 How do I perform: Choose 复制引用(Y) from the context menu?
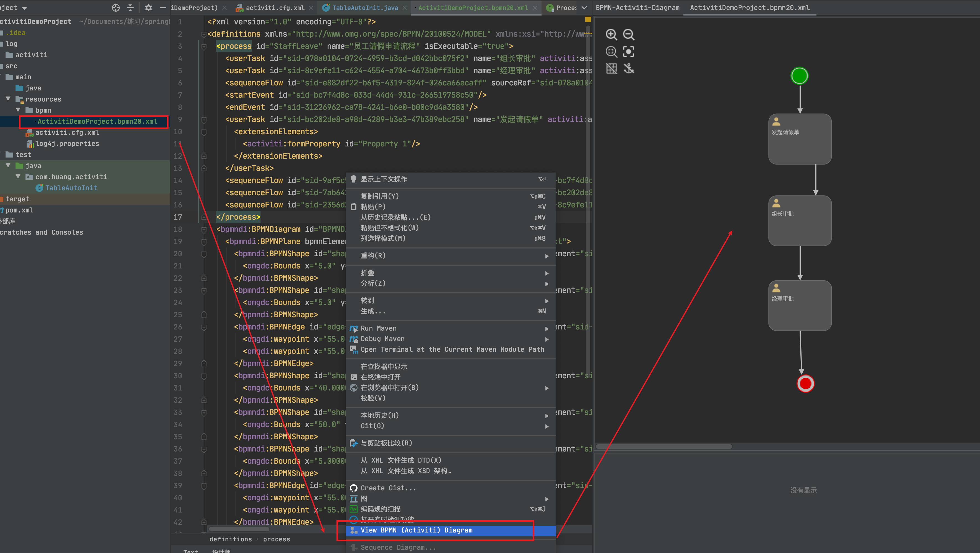[x=451, y=196]
